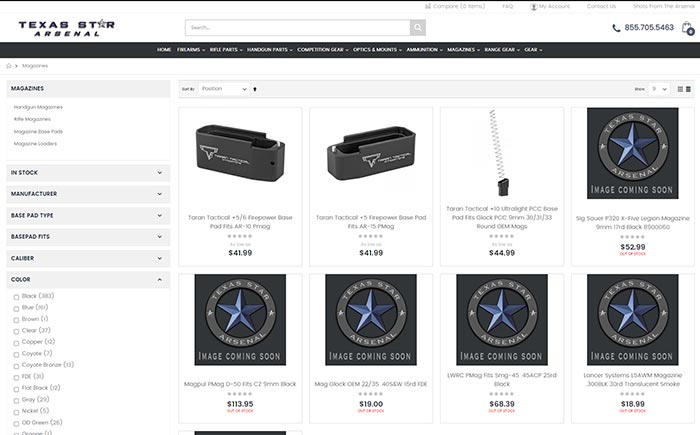Open Lancer Systems L5AWM Magazine product
Image resolution: width=700 pixels, height=435 pixels.
pyautogui.click(x=633, y=380)
